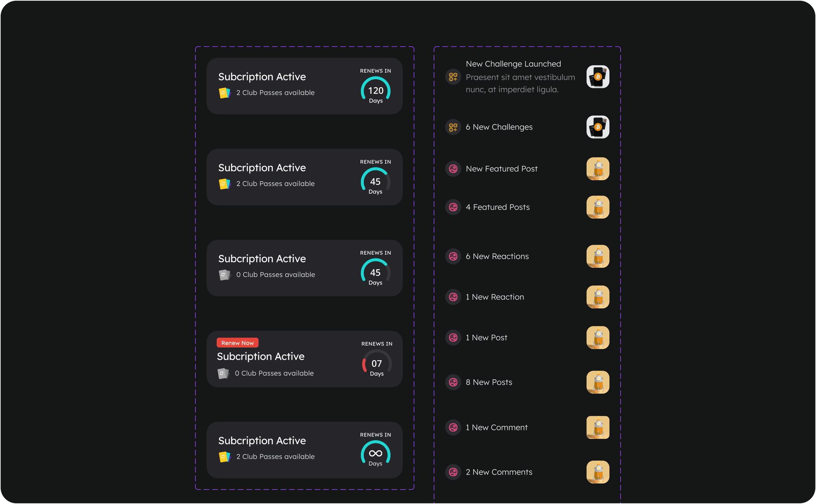Open the Bitcoin thumbnail beside 6 New Challenges
The width and height of the screenshot is (816, 504).
598,127
